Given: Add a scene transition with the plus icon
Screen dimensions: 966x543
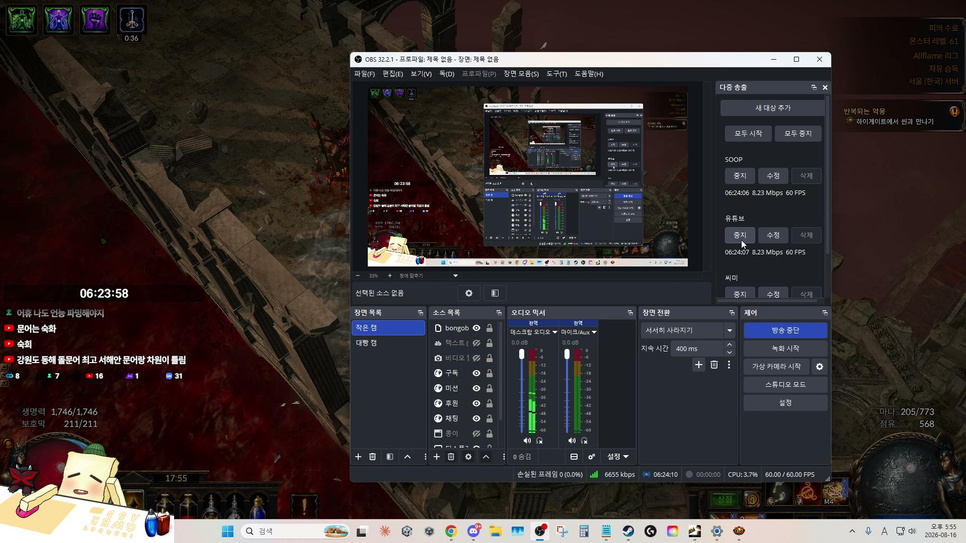Looking at the screenshot, I should (699, 365).
